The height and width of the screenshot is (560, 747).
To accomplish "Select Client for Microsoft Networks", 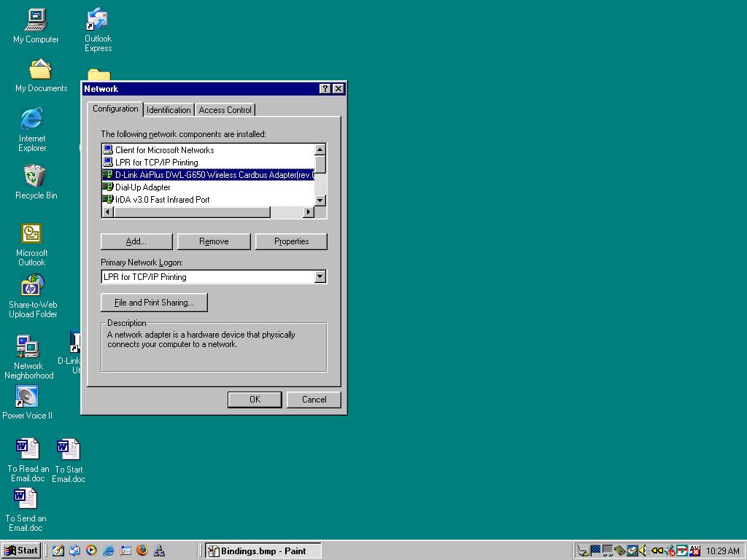I will pos(208,150).
